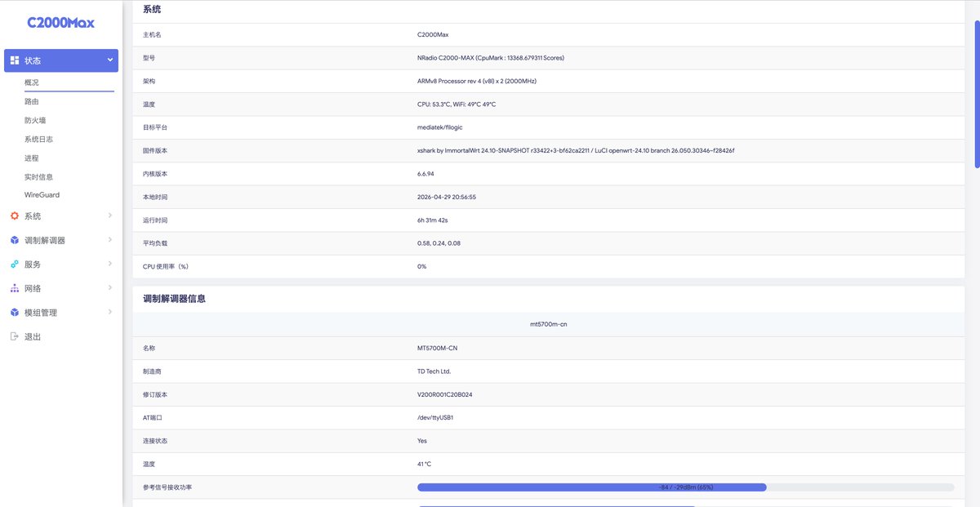Click the 模组管理 cube icon

click(15, 313)
